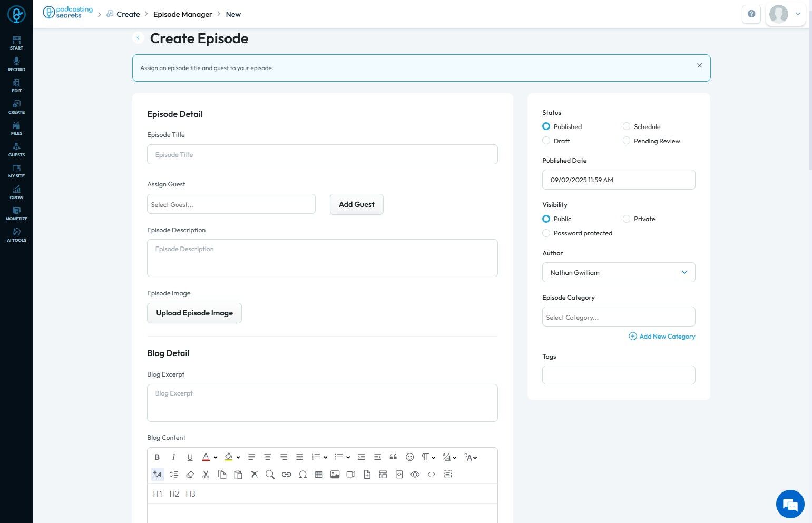This screenshot has height=523, width=812.
Task: Open the live chat bubble widget
Action: tap(790, 504)
